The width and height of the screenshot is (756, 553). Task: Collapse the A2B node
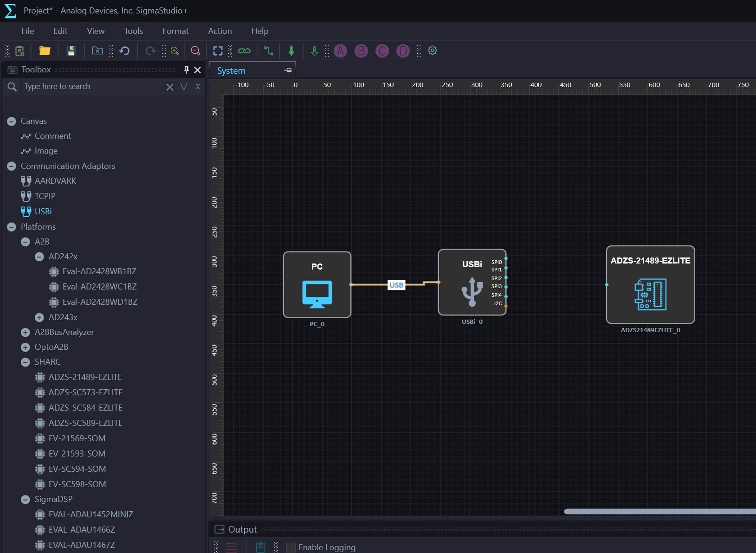coord(26,242)
